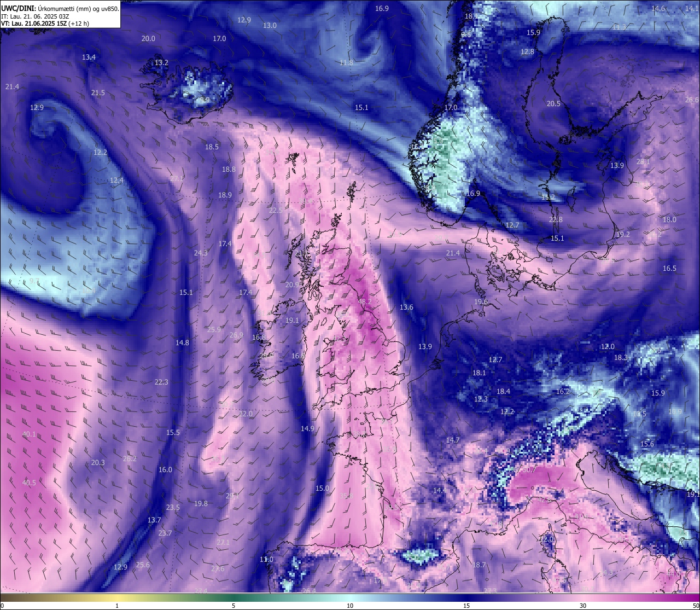This screenshot has width=700, height=610.
Task: Select the 20.5 value over Sweden
Action: point(553,103)
